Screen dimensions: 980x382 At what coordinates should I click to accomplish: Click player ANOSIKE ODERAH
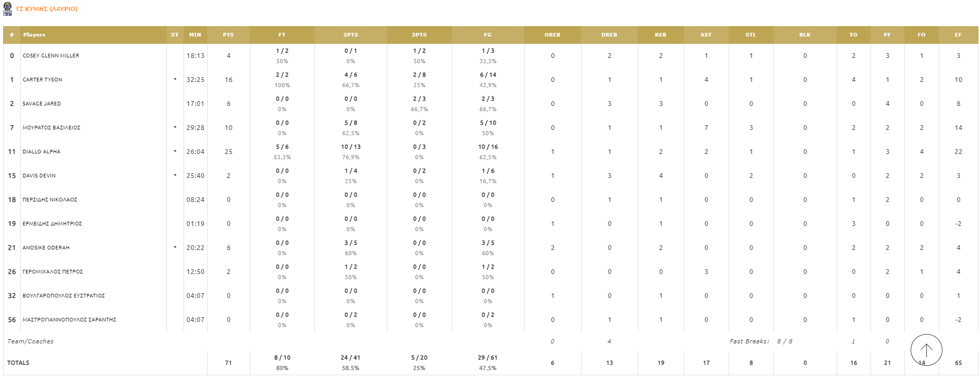[46, 248]
